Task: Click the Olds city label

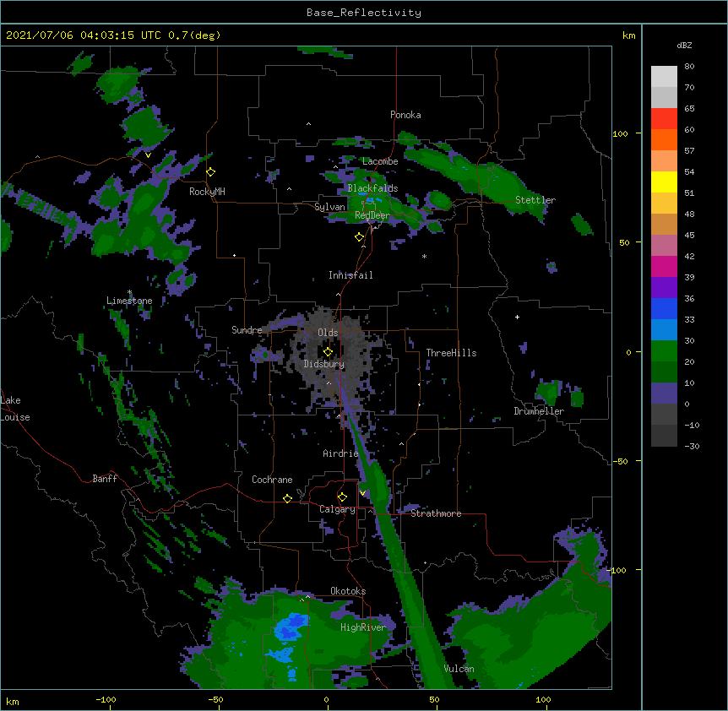Action: 328,333
